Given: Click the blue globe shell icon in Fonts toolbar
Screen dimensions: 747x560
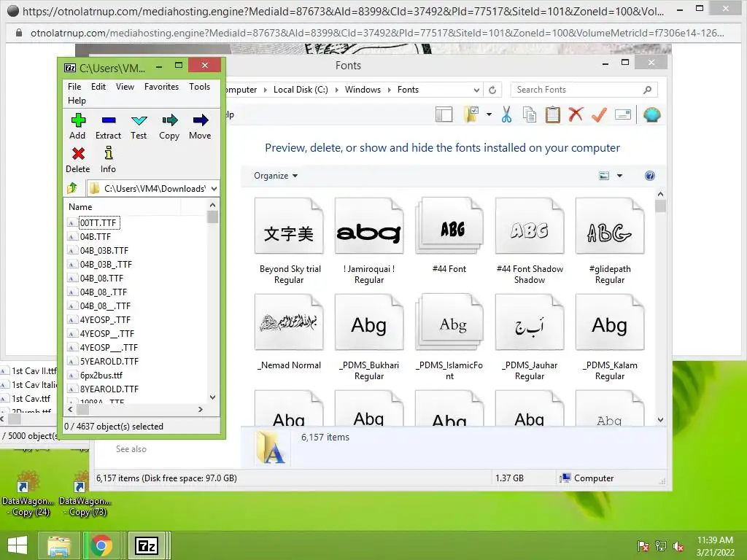Looking at the screenshot, I should click(651, 114).
